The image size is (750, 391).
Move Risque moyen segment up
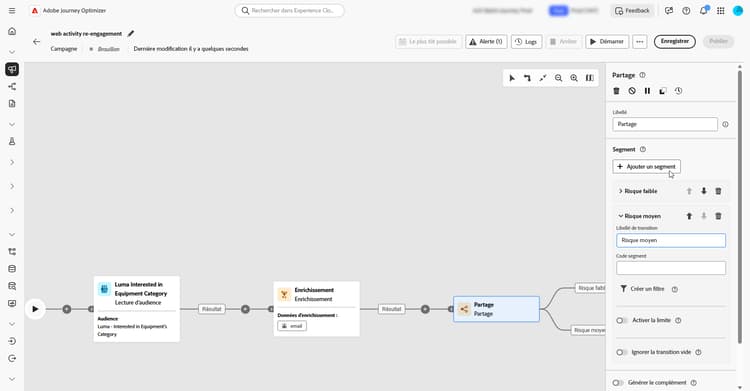point(689,216)
